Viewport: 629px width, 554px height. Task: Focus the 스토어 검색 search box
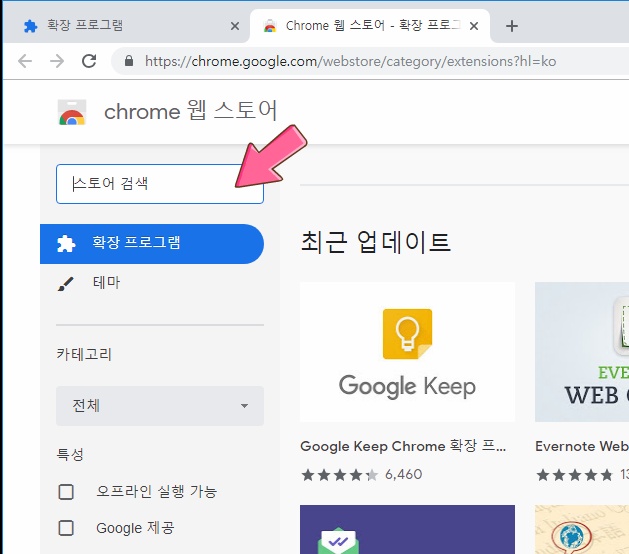[160, 184]
